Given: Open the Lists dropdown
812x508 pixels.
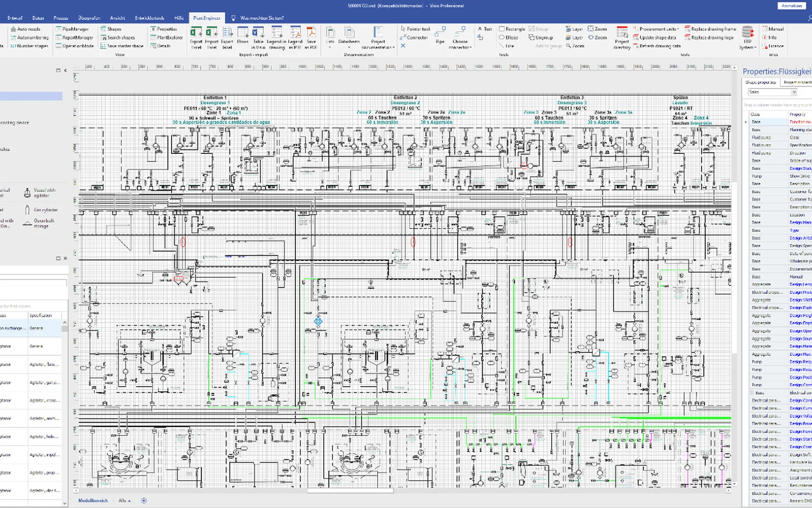Looking at the screenshot, I should 330,38.
